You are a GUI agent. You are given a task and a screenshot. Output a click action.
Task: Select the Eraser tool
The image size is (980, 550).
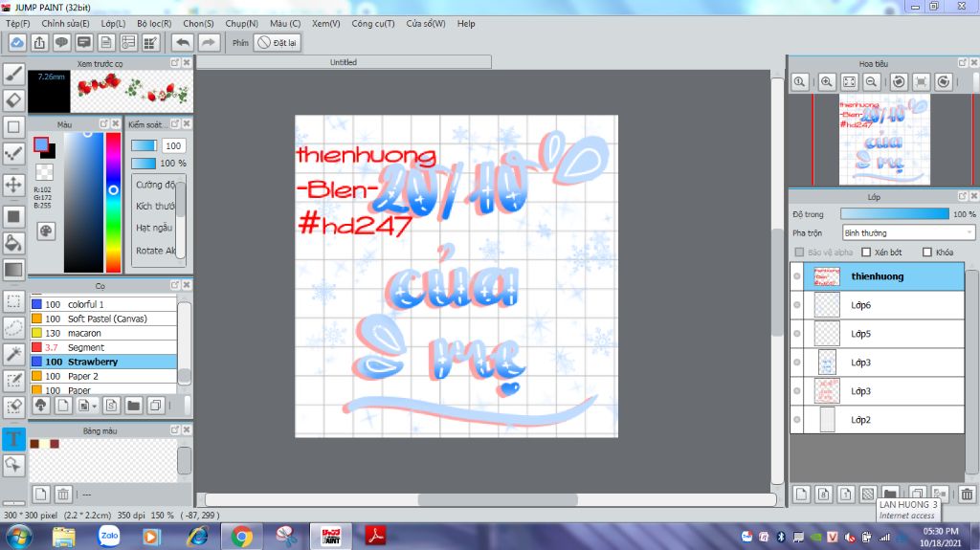[x=13, y=100]
